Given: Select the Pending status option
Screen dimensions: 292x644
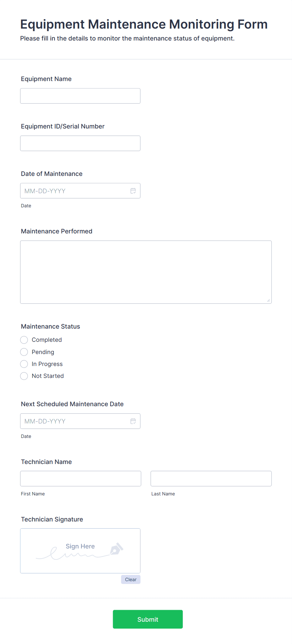Looking at the screenshot, I should point(24,352).
